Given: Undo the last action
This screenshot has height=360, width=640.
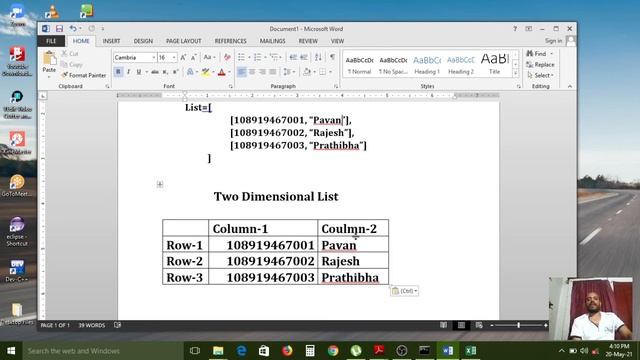Looking at the screenshot, I should pyautogui.click(x=73, y=29).
